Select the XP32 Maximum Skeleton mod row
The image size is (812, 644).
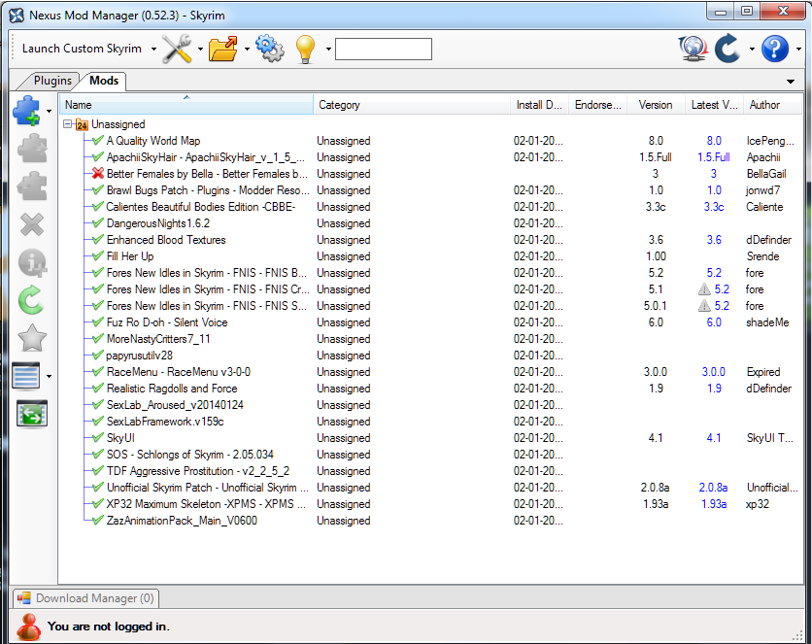click(430, 504)
